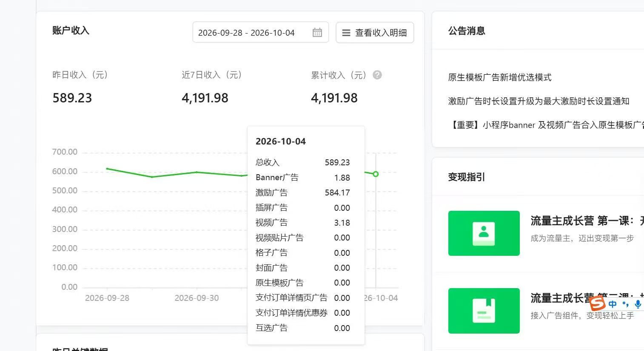This screenshot has width=644, height=351.
Task: Toggle the 中 Chinese/English input mode indicator
Action: 613,304
